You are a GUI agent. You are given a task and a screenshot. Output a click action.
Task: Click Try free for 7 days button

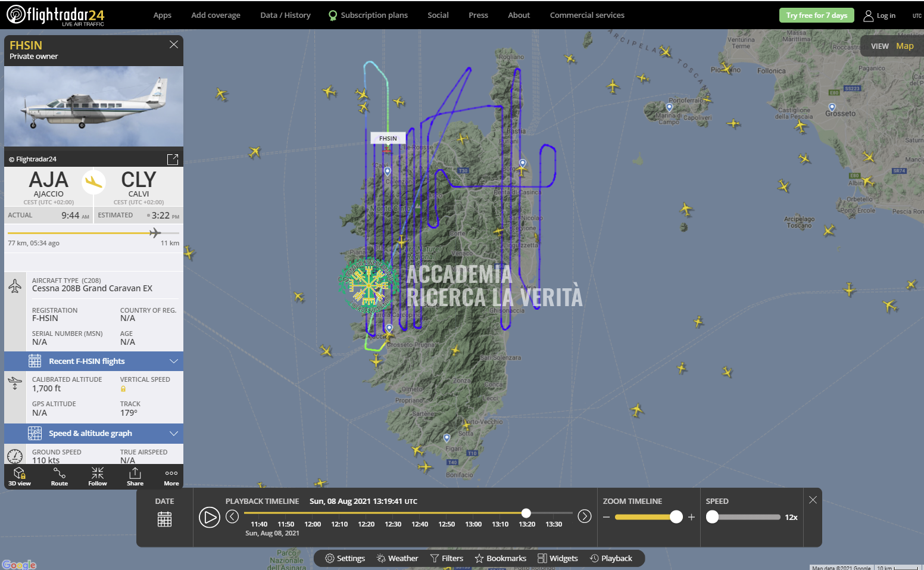816,15
